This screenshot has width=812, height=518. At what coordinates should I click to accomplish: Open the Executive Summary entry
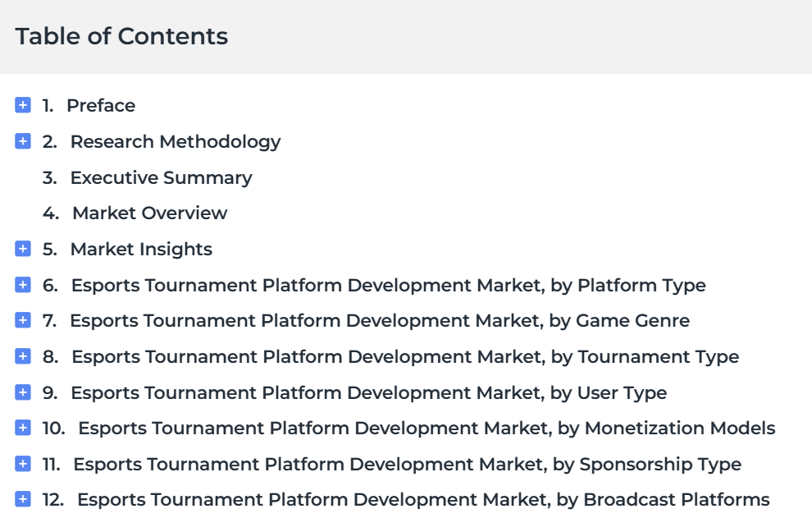click(x=161, y=178)
